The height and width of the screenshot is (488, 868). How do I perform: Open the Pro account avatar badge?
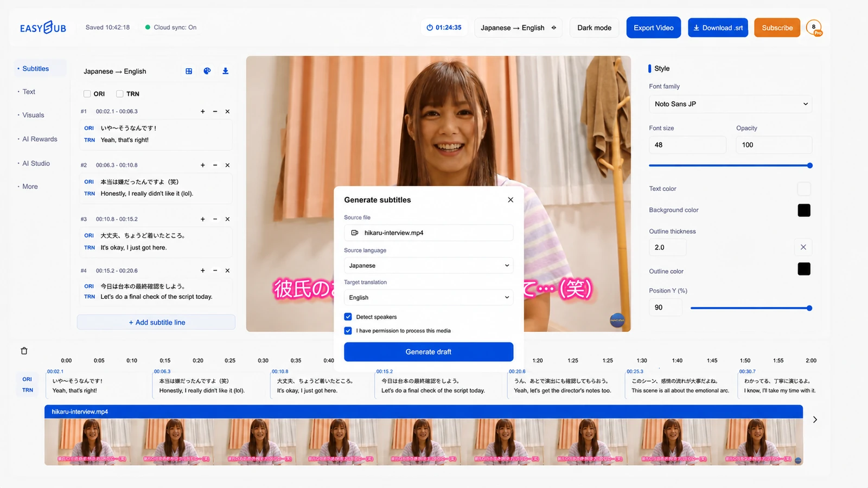814,28
